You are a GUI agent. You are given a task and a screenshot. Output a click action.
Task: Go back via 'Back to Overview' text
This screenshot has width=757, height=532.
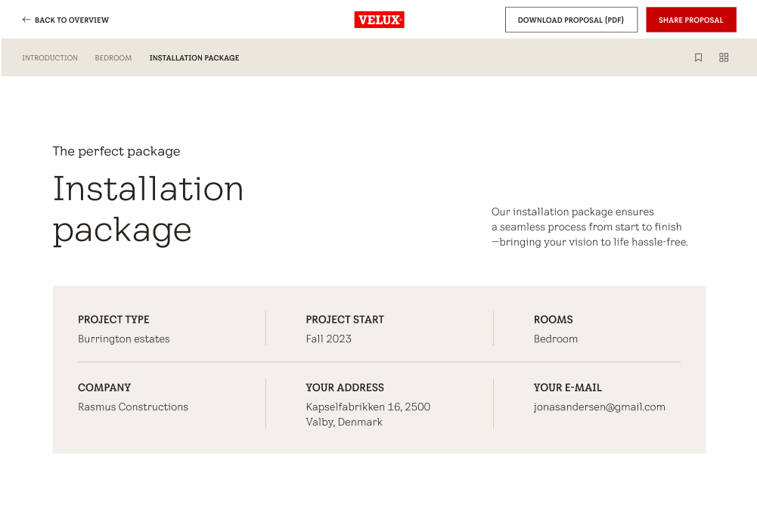pyautogui.click(x=72, y=20)
